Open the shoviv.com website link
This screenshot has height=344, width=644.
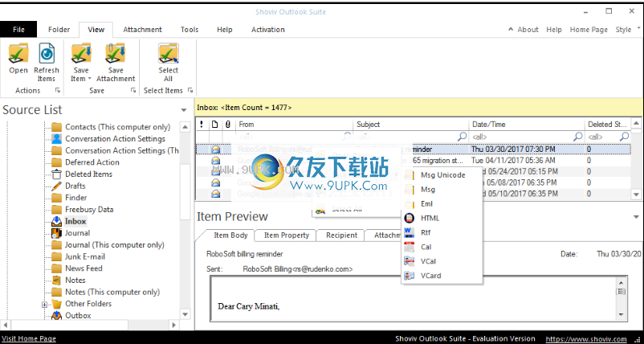586,339
